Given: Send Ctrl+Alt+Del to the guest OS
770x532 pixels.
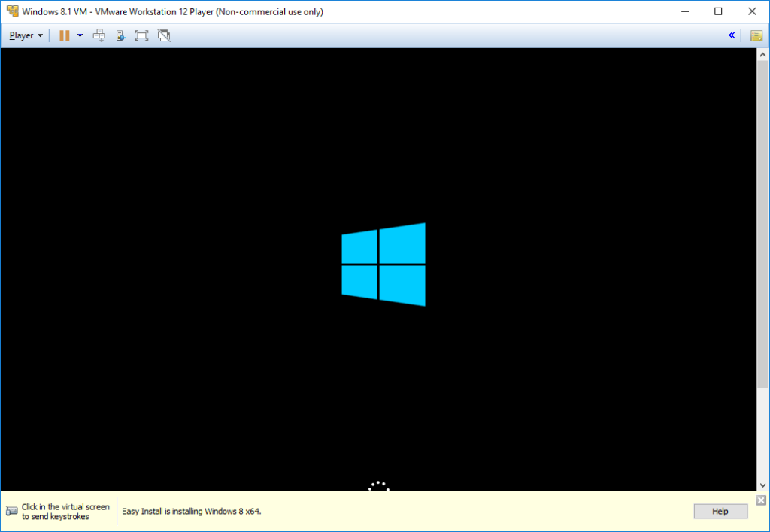Looking at the screenshot, I should click(x=99, y=35).
